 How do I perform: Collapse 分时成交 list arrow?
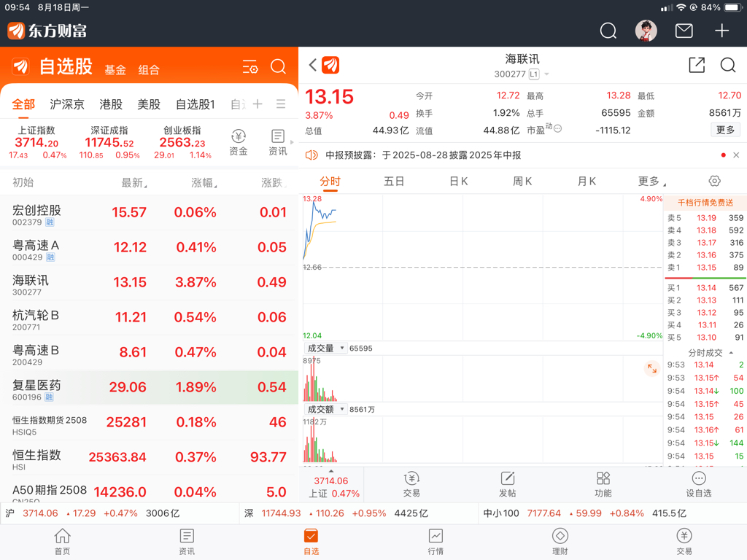731,352
